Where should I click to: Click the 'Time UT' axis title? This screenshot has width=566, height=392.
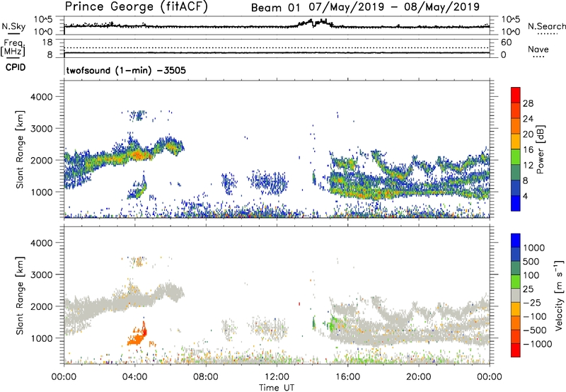point(277,388)
